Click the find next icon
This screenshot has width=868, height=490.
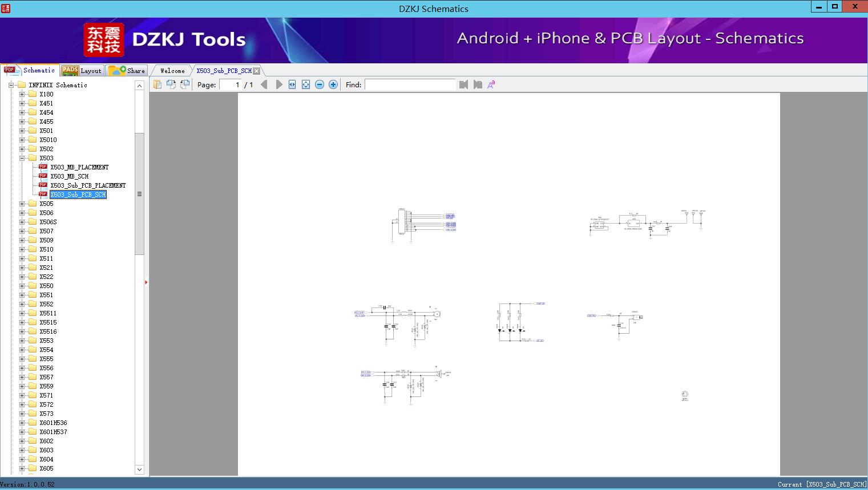click(x=478, y=84)
